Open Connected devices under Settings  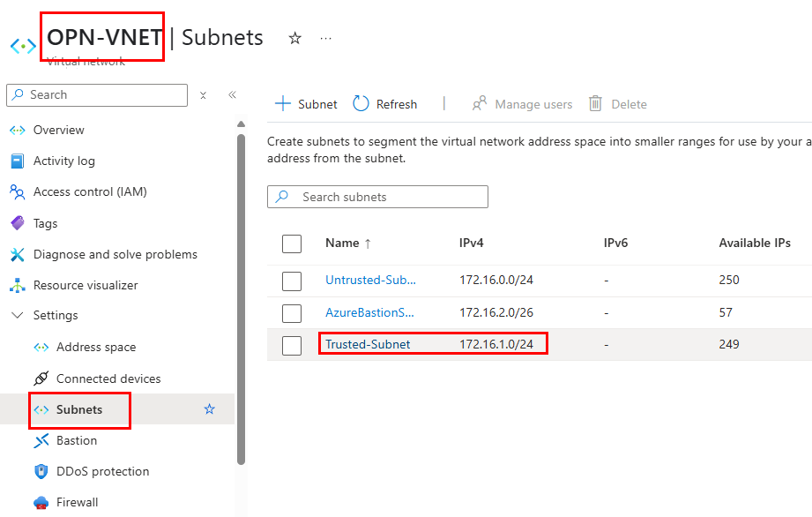(x=108, y=378)
